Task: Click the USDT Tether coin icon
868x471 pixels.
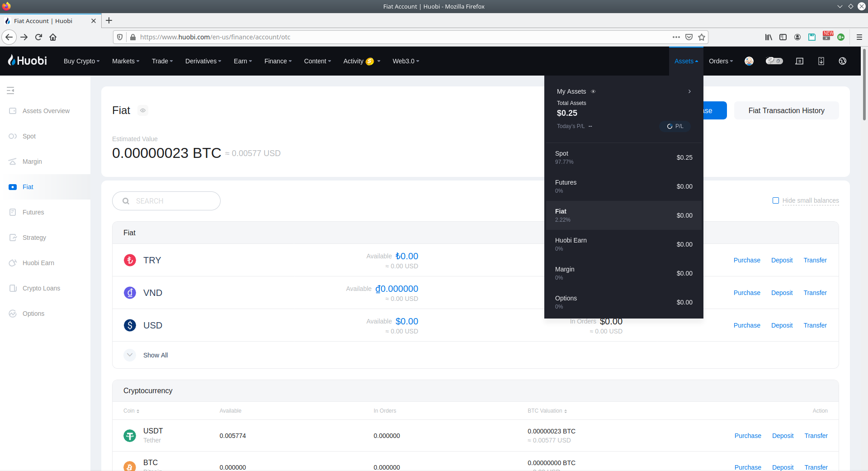Action: (x=130, y=436)
